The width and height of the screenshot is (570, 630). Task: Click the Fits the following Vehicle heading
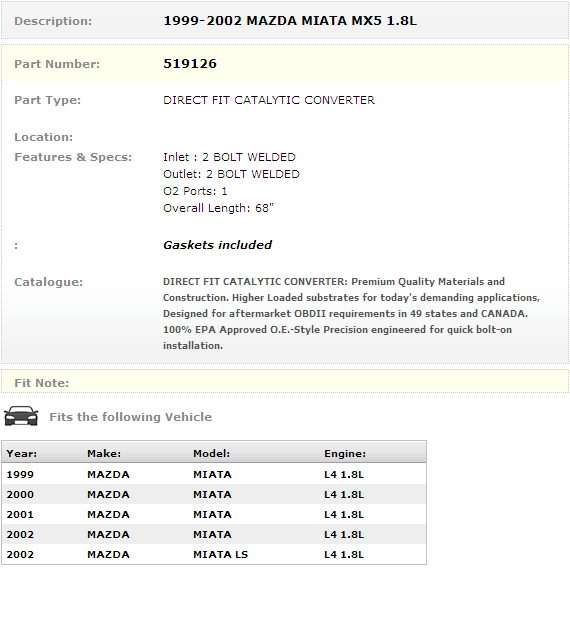(x=131, y=417)
